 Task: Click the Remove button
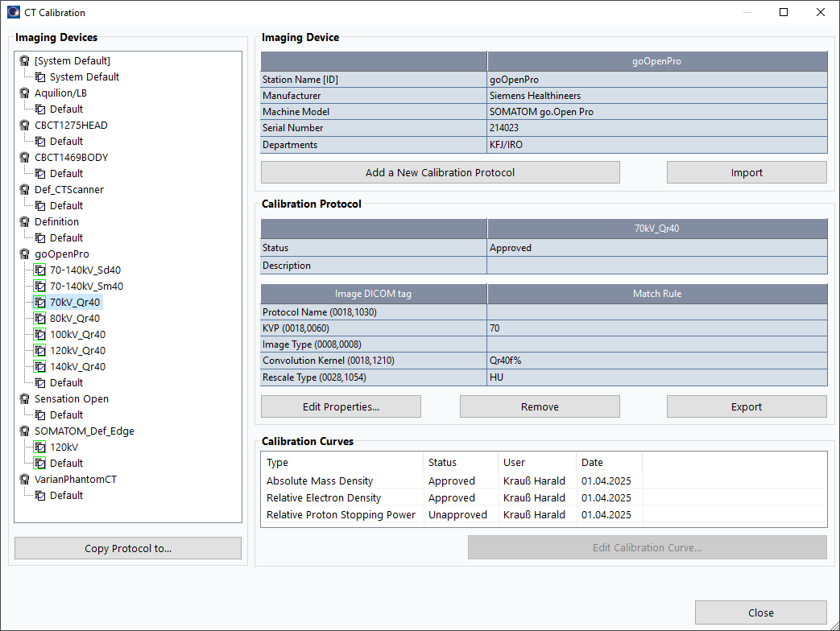(540, 406)
